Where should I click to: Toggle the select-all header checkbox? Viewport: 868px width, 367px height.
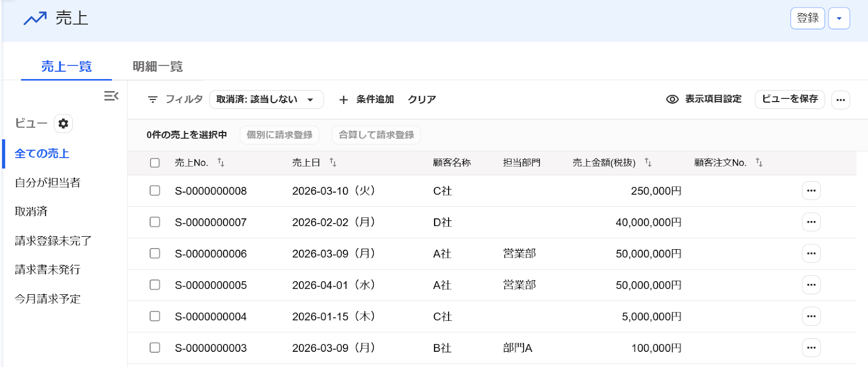click(x=155, y=163)
